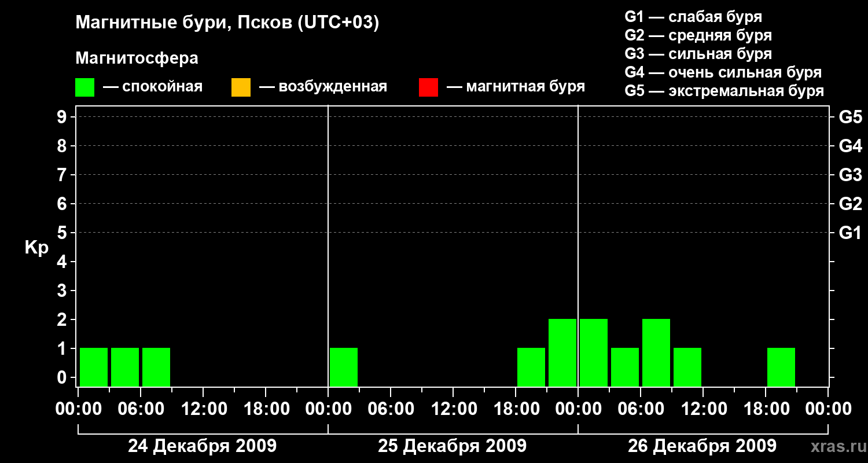Click the '18:00' time label of 25 Декабря
The height and width of the screenshot is (463, 868).
click(x=516, y=409)
